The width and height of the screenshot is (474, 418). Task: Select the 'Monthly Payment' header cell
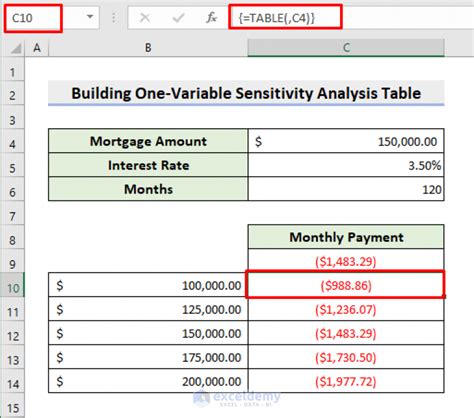(346, 237)
